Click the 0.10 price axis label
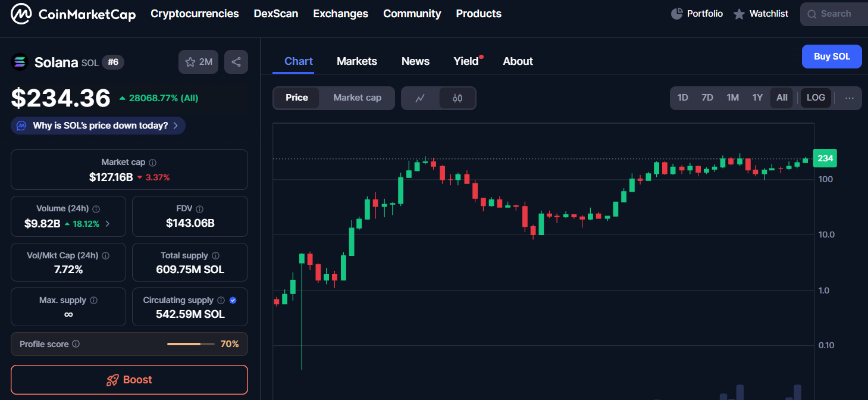 pos(826,345)
